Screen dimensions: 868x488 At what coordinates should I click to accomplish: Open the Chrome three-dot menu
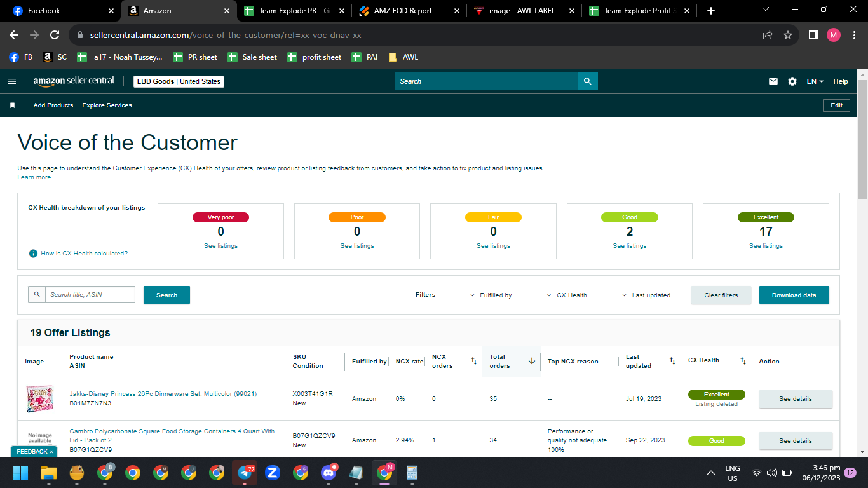(854, 35)
